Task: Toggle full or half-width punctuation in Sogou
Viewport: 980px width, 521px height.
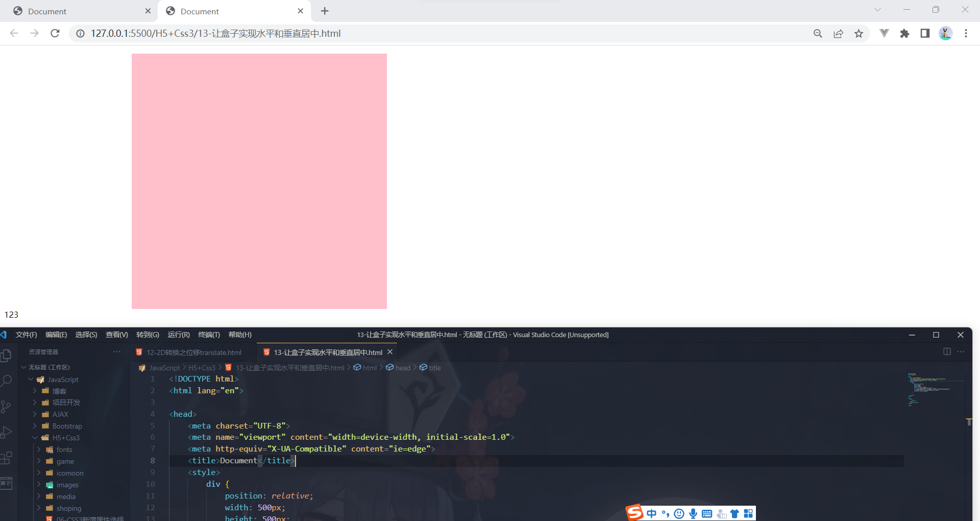Action: [x=665, y=514]
